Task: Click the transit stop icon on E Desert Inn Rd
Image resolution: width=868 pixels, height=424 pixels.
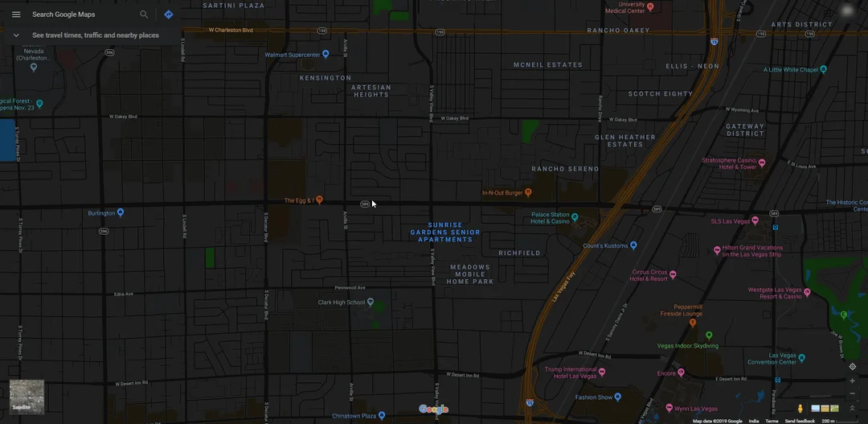Action: pos(777,381)
